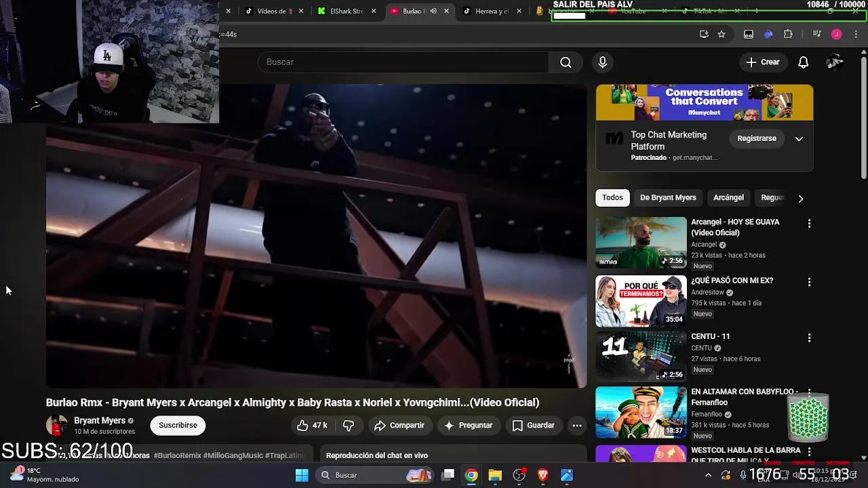Mute the Burlao tab via speaker icon
The width and height of the screenshot is (868, 488).
[x=433, y=11]
